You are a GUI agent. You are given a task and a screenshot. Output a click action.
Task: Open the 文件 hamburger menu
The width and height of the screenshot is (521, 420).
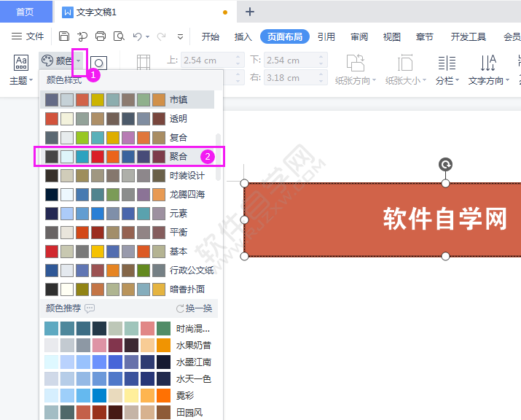coord(28,36)
